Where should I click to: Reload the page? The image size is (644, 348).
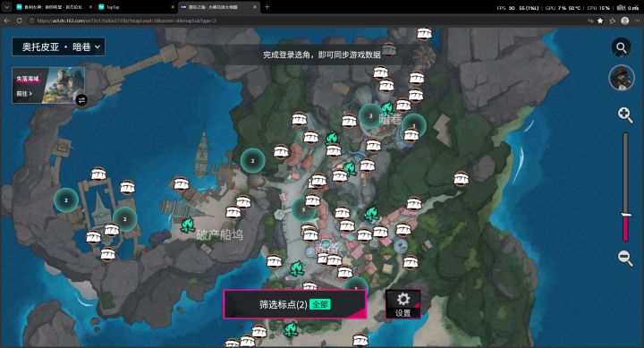point(19,21)
